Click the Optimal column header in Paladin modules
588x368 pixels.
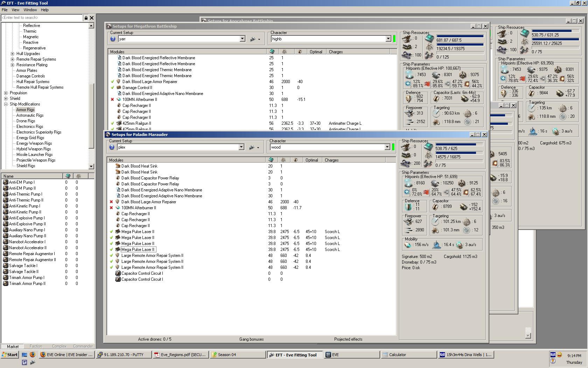[312, 160]
